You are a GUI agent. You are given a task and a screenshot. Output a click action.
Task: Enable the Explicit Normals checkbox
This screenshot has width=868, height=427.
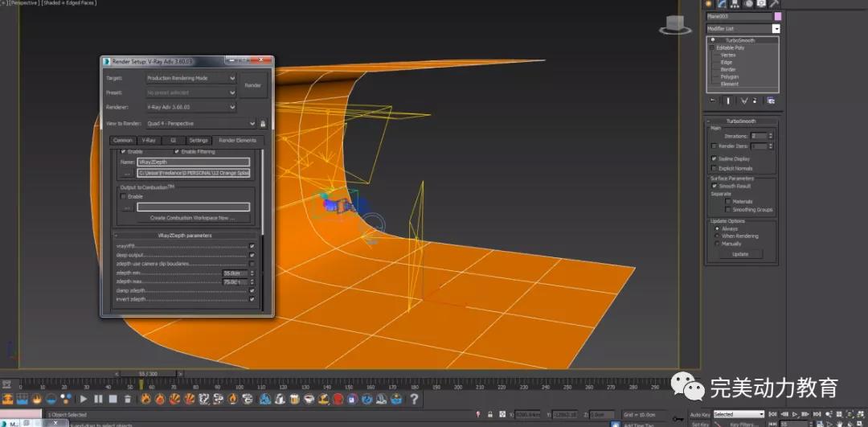click(714, 169)
